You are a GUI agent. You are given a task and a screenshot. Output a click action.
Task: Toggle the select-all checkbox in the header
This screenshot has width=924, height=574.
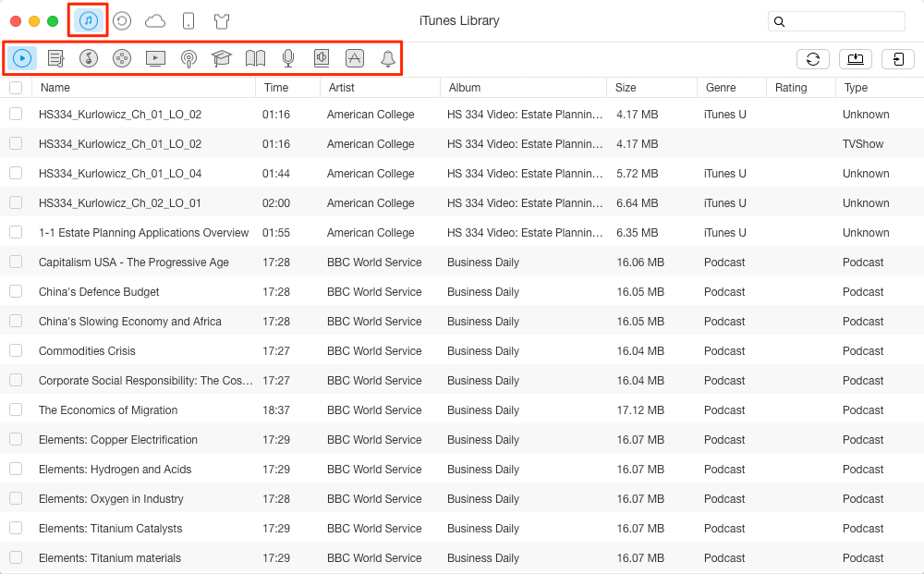point(16,88)
